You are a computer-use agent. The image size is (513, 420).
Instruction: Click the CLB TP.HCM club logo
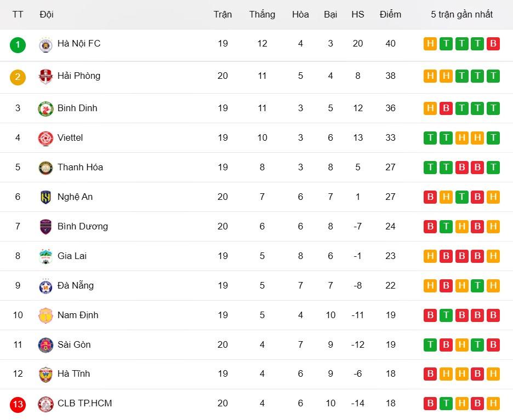[45, 404]
